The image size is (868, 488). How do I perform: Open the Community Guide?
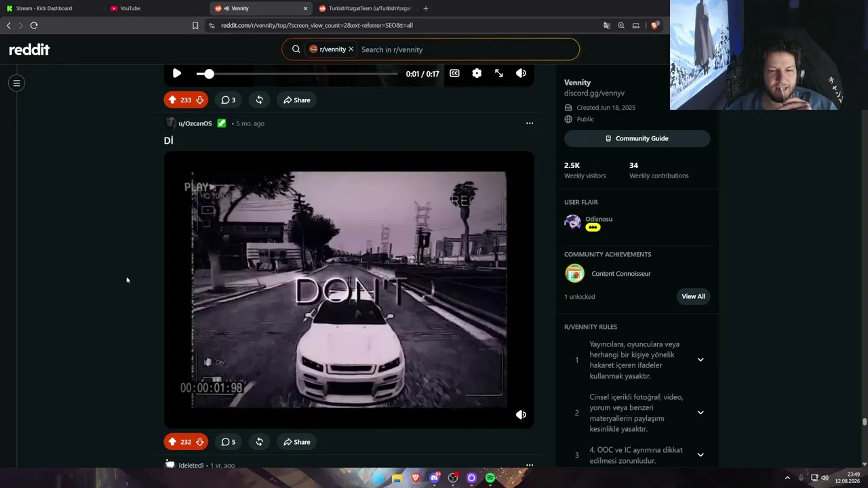click(x=637, y=138)
